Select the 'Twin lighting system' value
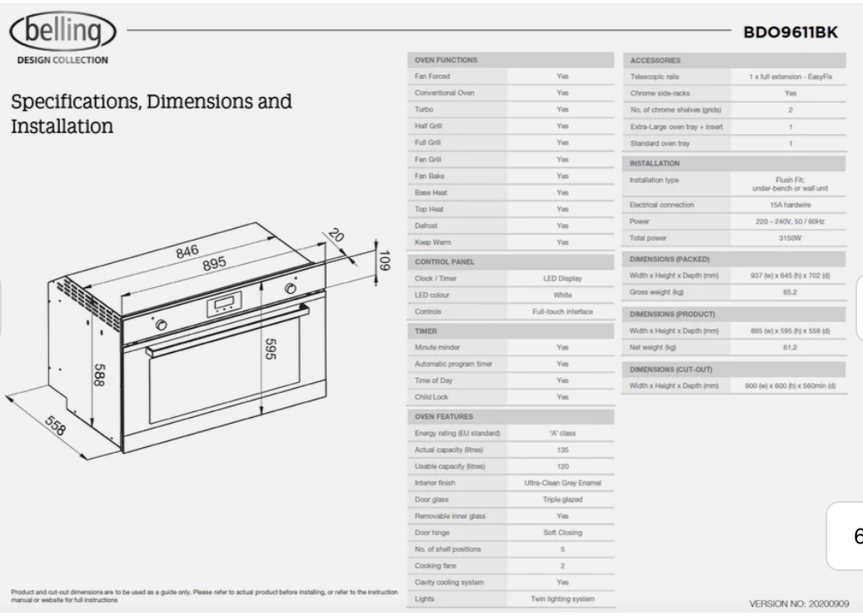The width and height of the screenshot is (863, 616). 562,599
